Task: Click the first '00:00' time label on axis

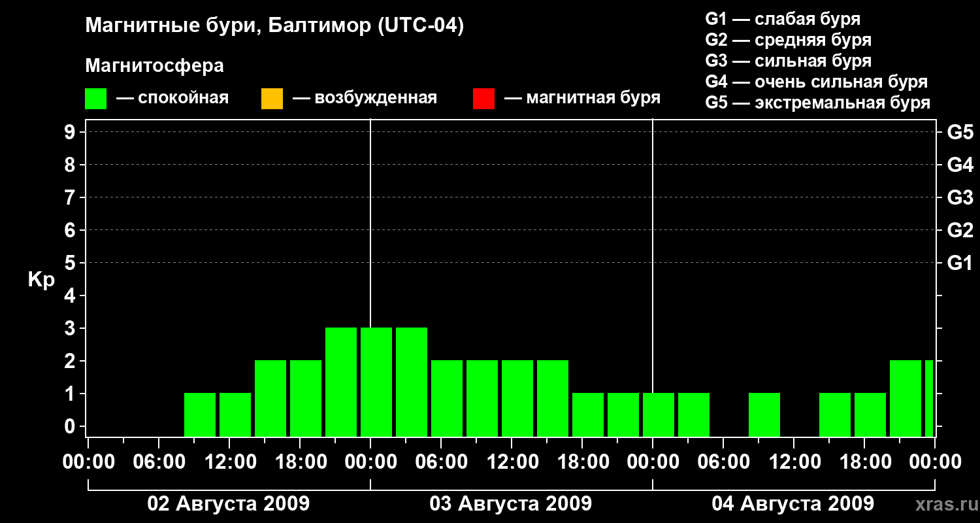Action: (88, 462)
